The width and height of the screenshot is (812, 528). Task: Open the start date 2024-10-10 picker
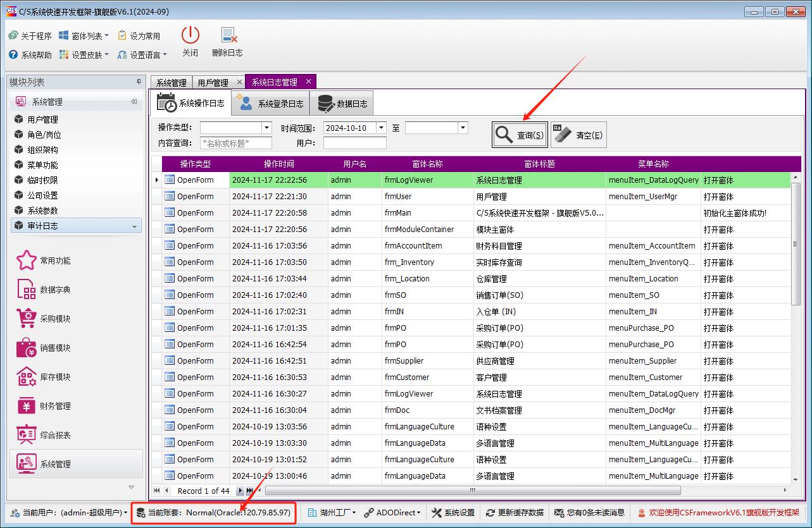tap(381, 128)
